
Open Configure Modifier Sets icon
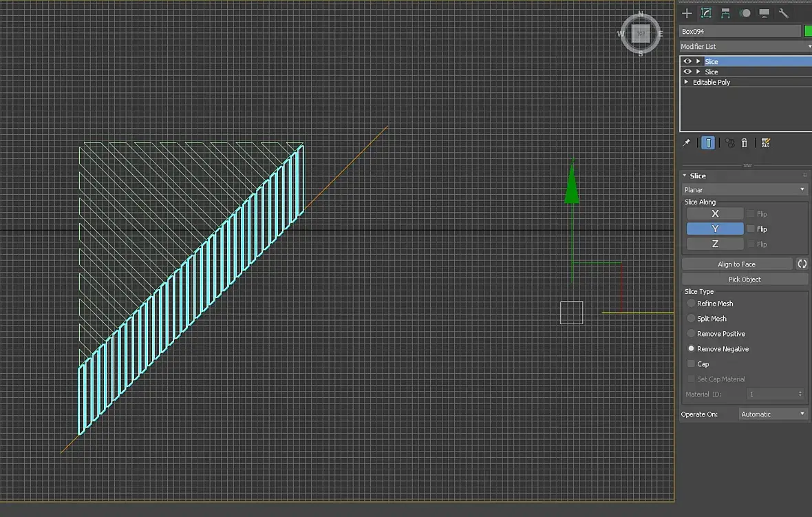point(765,143)
